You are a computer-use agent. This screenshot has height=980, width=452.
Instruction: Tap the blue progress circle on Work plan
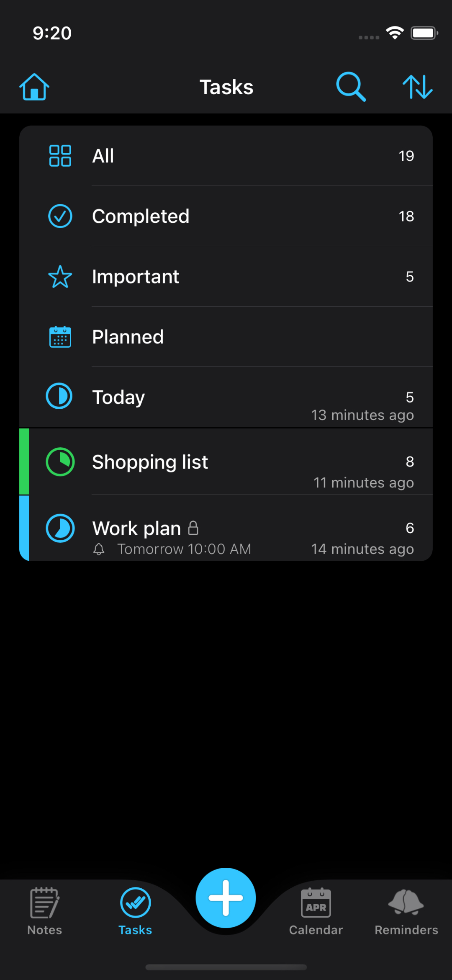point(60,528)
